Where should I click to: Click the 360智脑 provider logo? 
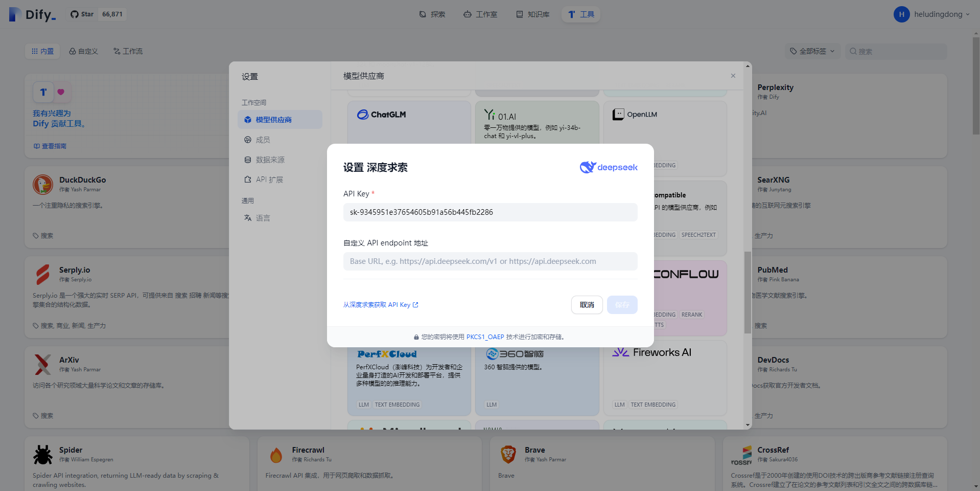click(x=515, y=354)
